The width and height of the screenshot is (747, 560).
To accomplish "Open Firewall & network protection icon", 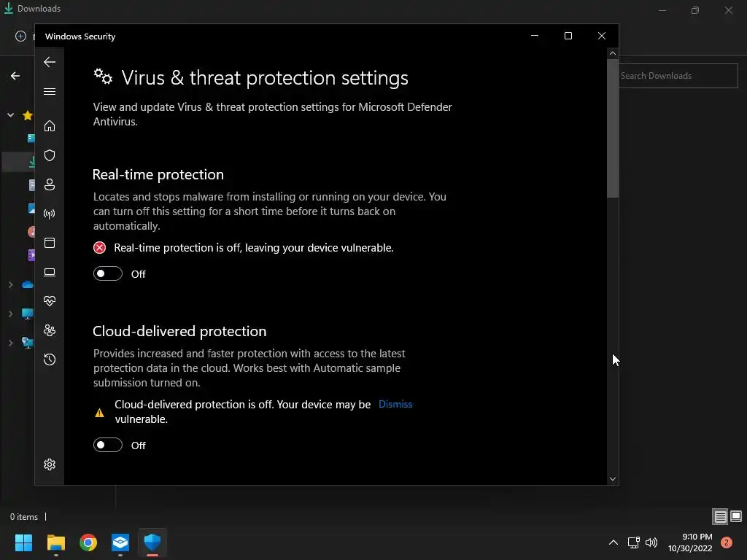I will [x=50, y=214].
